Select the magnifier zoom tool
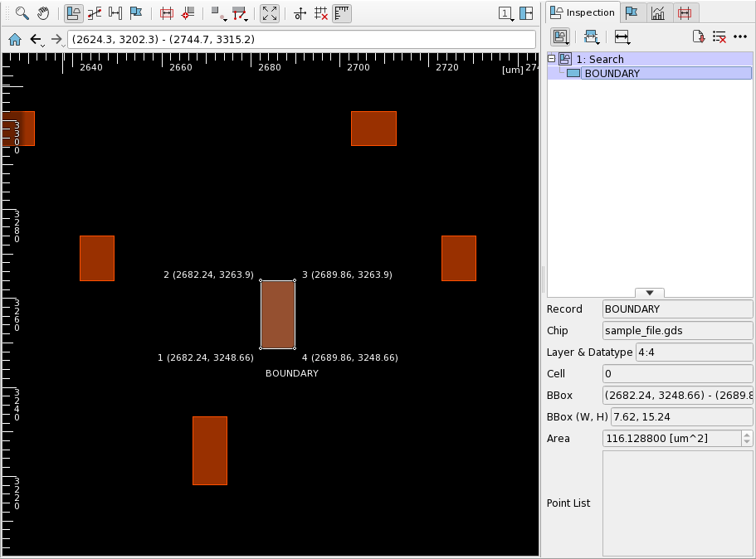The width and height of the screenshot is (756, 559). coord(22,13)
